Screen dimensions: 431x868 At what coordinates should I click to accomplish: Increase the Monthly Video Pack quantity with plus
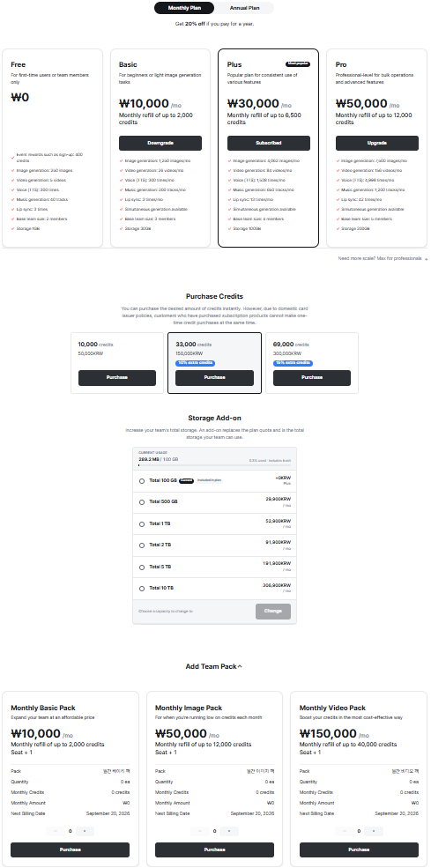tap(374, 831)
